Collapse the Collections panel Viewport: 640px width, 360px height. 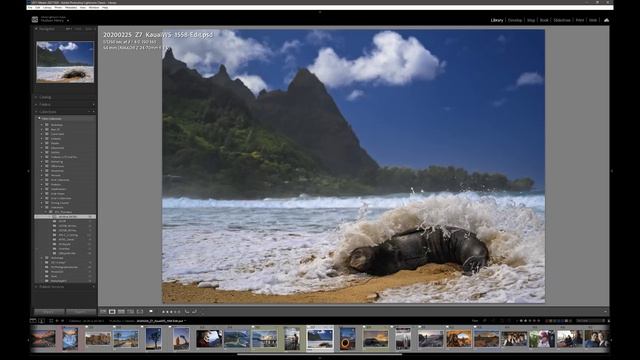click(x=36, y=111)
